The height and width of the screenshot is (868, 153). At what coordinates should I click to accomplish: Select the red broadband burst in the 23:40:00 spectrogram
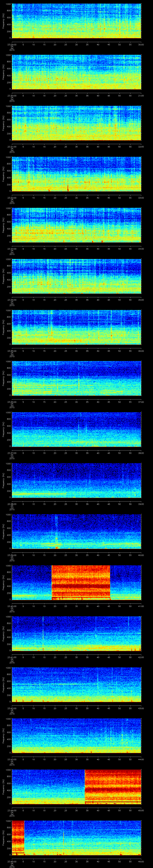coord(81,583)
